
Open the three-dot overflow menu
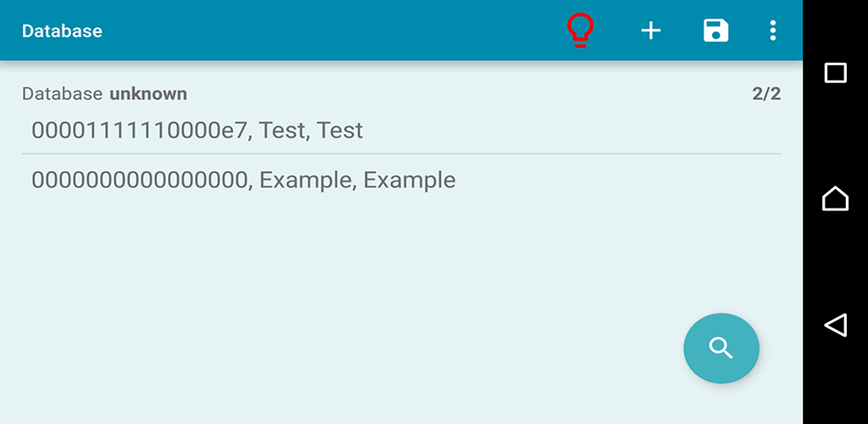pos(773,31)
